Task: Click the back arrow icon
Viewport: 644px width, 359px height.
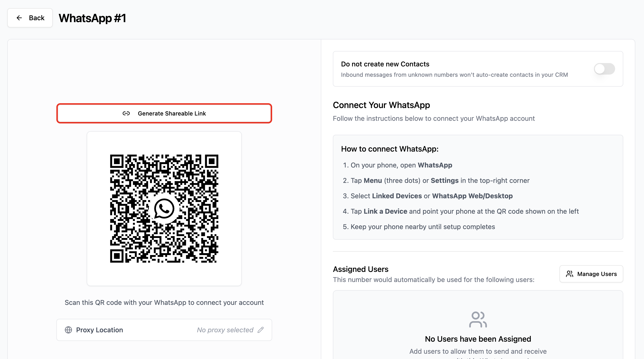Action: 20,18
